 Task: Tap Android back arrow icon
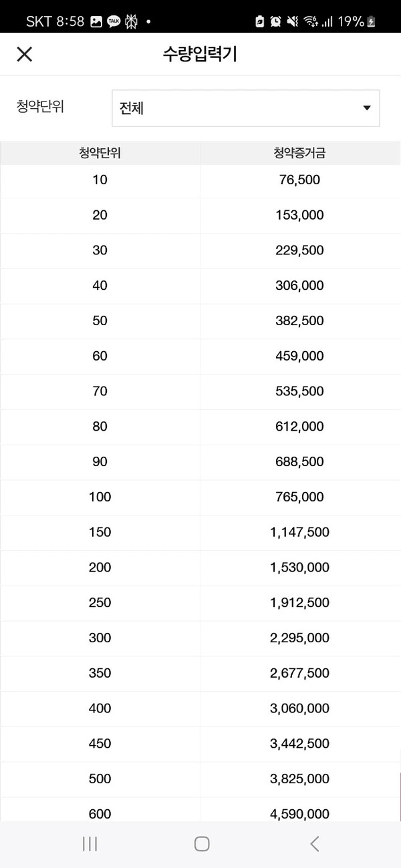coord(314,843)
